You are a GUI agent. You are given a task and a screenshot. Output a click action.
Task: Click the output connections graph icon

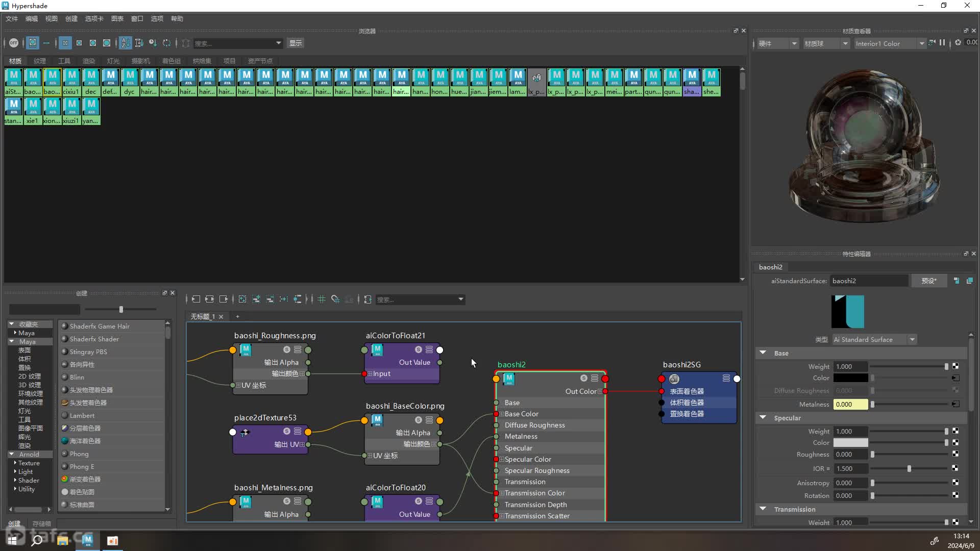pyautogui.click(x=224, y=299)
